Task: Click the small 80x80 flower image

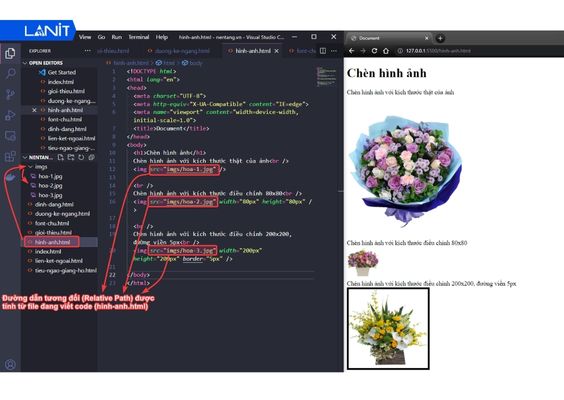Action: pos(363,263)
